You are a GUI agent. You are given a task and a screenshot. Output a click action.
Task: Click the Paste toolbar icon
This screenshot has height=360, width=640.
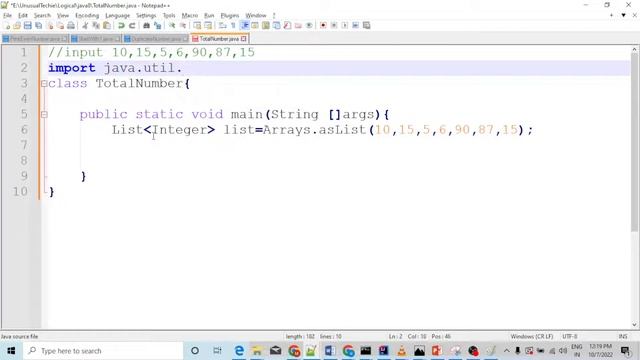point(107,25)
